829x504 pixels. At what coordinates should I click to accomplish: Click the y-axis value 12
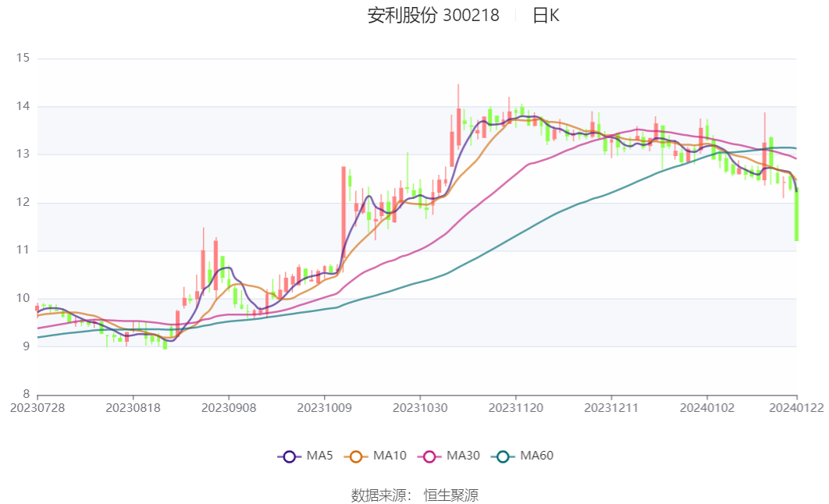click(x=23, y=202)
